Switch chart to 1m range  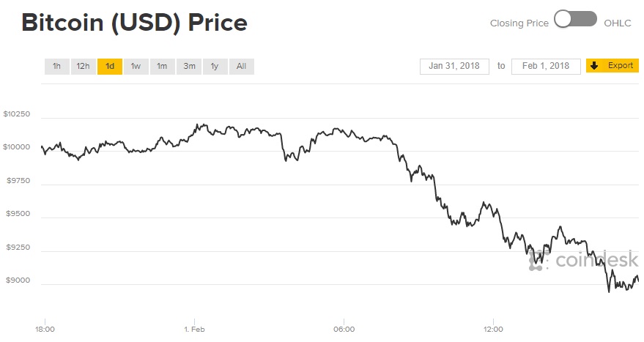162,67
